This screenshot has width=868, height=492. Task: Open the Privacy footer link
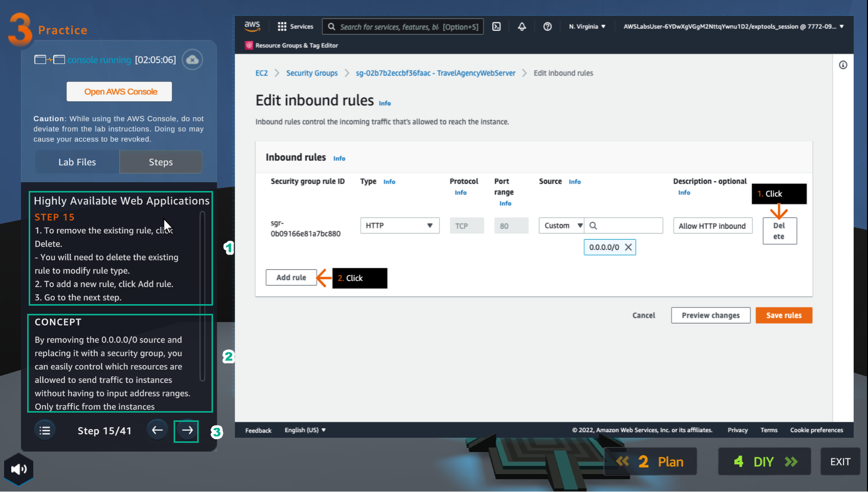click(737, 430)
